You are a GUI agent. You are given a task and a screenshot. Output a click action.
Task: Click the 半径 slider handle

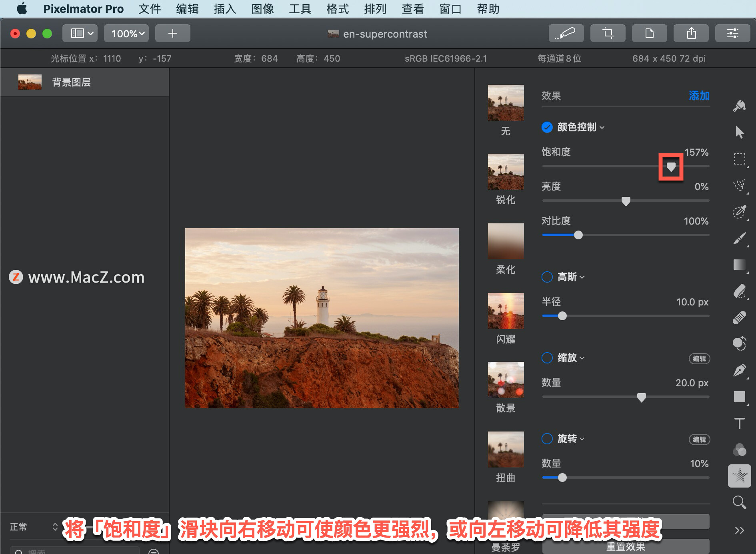click(562, 316)
